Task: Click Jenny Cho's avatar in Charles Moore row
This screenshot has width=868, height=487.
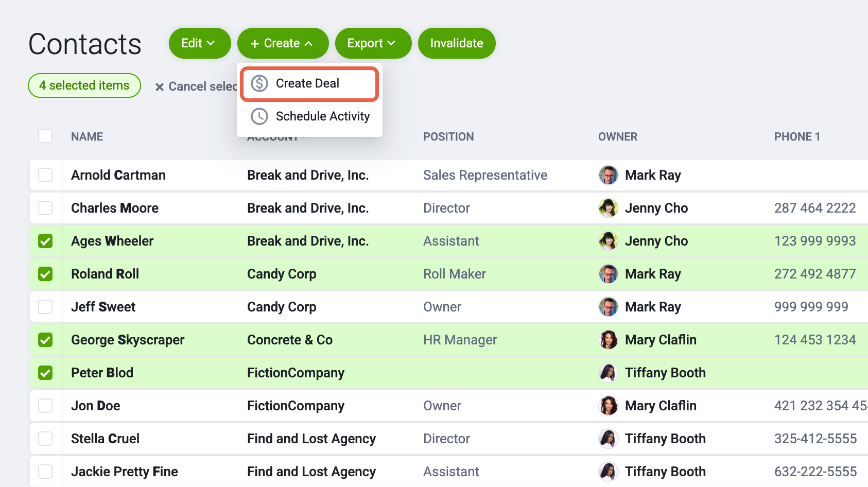Action: (x=609, y=208)
